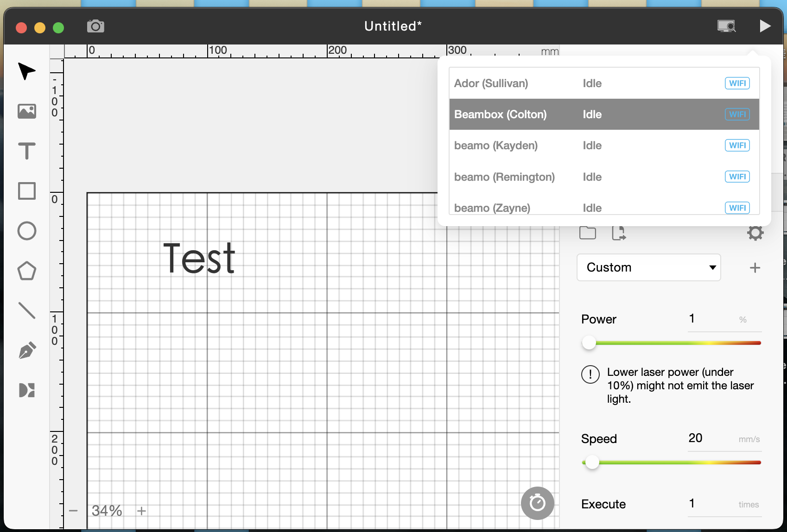Screen dimensions: 787x532
Task: Check WIFI status of Ador (Sullivan)
Action: point(737,83)
